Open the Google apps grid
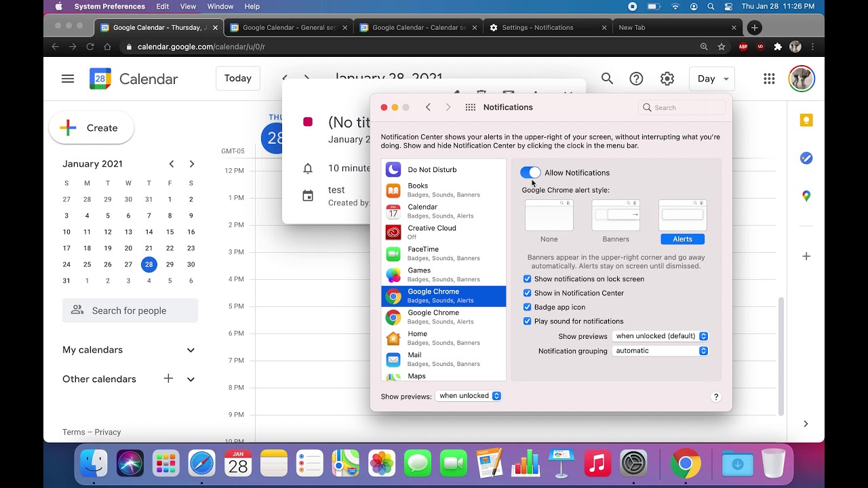 (x=769, y=79)
